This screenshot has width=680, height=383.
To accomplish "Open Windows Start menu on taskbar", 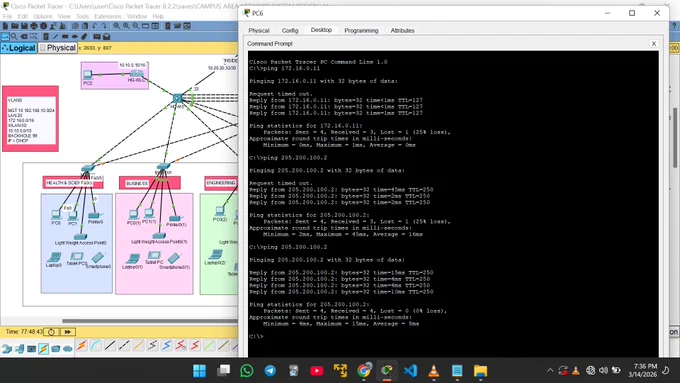I will 199,371.
